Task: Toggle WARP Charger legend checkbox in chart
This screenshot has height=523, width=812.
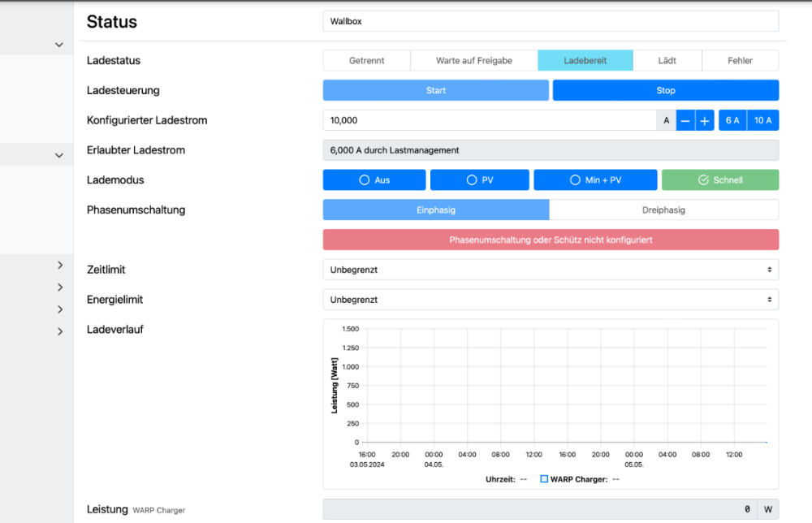Action: pyautogui.click(x=545, y=479)
